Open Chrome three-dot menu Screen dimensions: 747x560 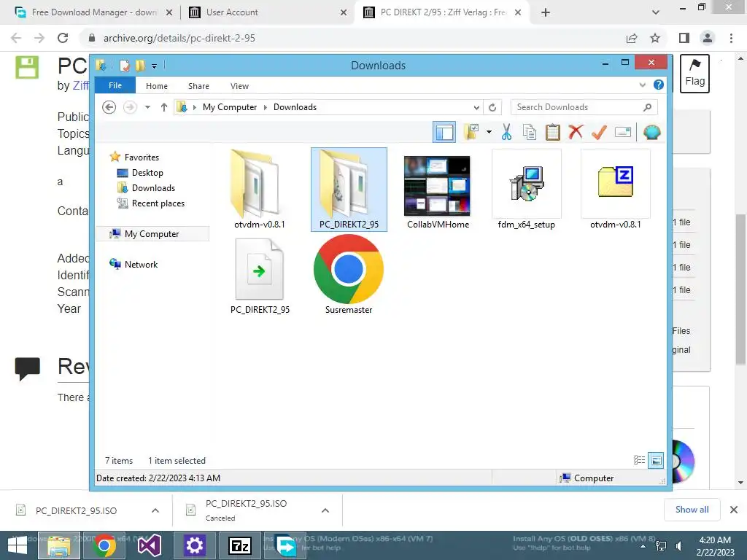pos(731,38)
